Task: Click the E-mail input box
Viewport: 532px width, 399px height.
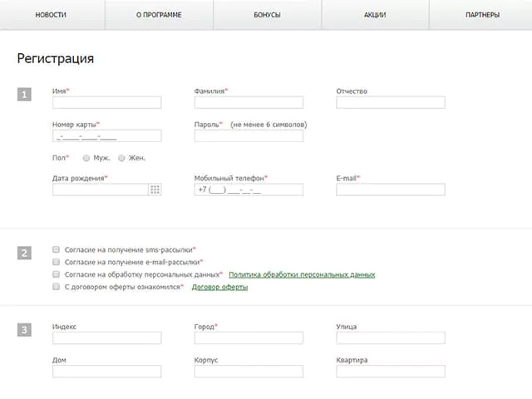Action: coord(391,190)
